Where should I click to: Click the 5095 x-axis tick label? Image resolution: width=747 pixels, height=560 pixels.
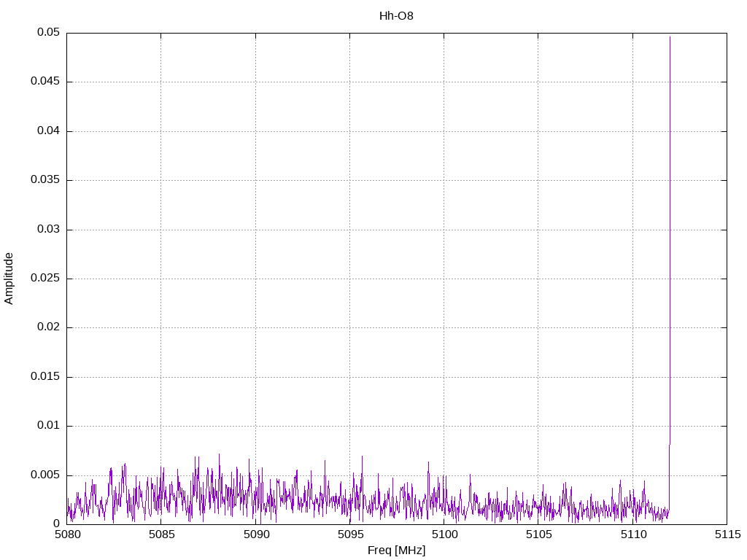point(349,534)
